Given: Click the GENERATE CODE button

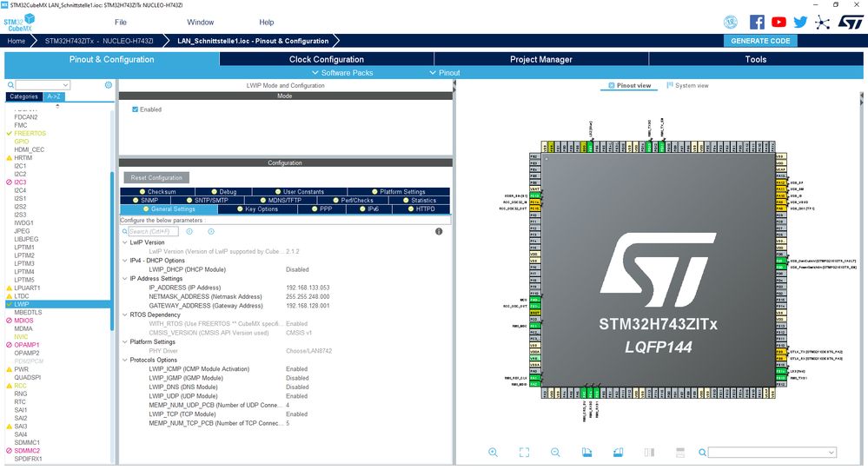Looking at the screenshot, I should click(x=760, y=41).
